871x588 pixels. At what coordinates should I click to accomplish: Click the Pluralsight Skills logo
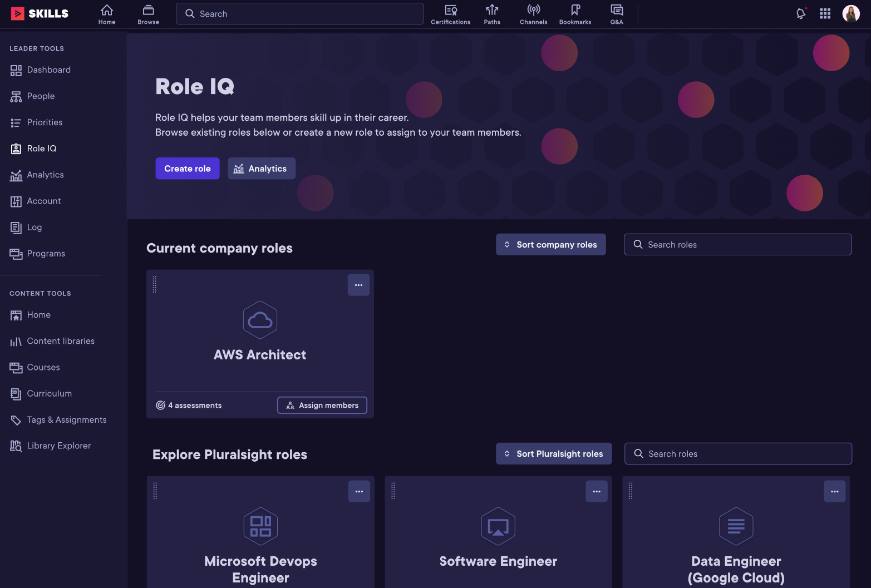[40, 13]
